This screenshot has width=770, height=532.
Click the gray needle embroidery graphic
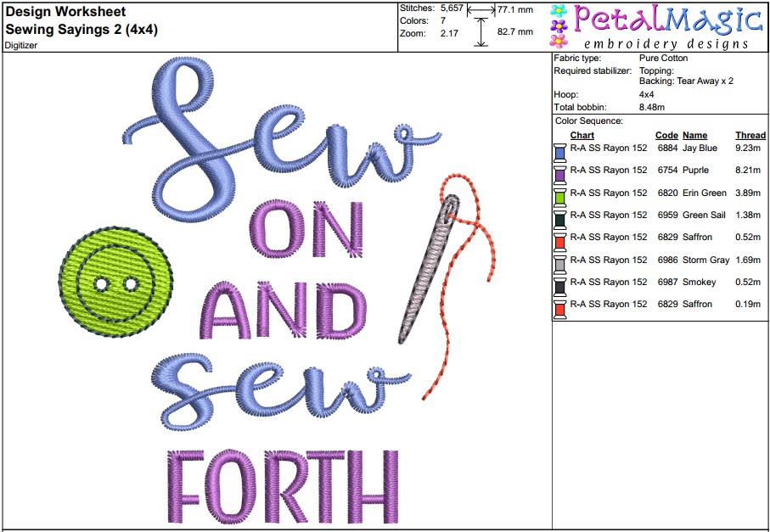[430, 269]
